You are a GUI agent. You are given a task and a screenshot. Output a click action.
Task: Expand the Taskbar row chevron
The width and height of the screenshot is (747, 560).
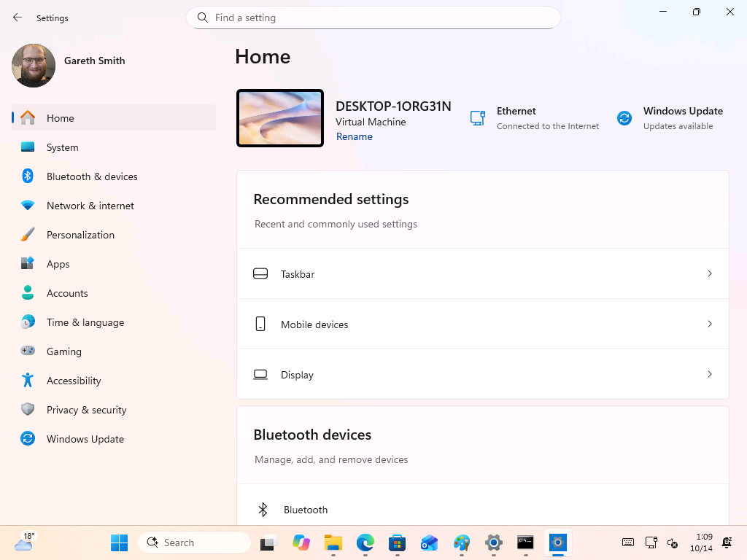point(710,273)
